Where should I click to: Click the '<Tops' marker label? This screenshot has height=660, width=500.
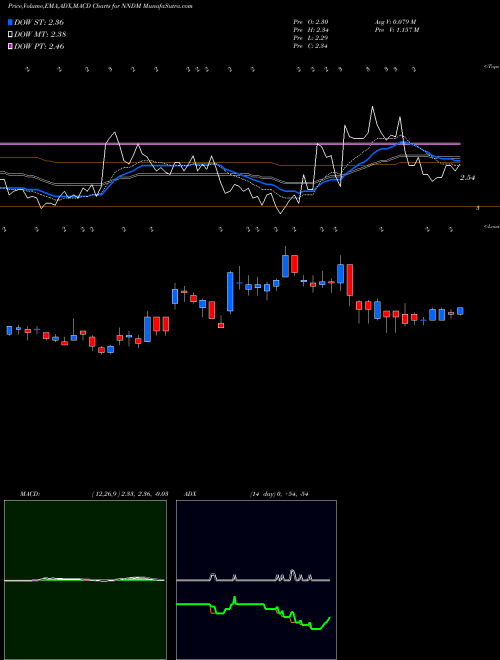492,67
